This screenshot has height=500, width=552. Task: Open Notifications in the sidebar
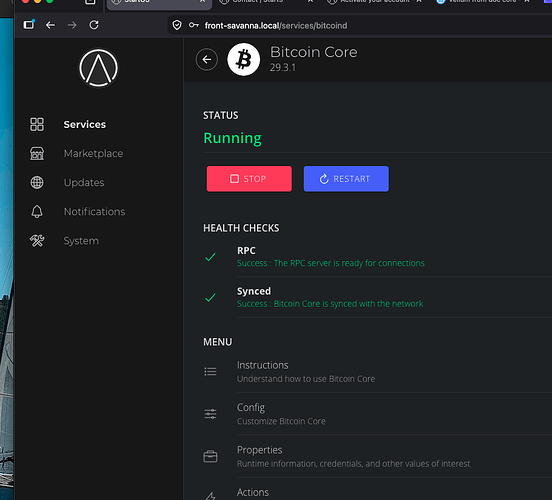pyautogui.click(x=94, y=212)
